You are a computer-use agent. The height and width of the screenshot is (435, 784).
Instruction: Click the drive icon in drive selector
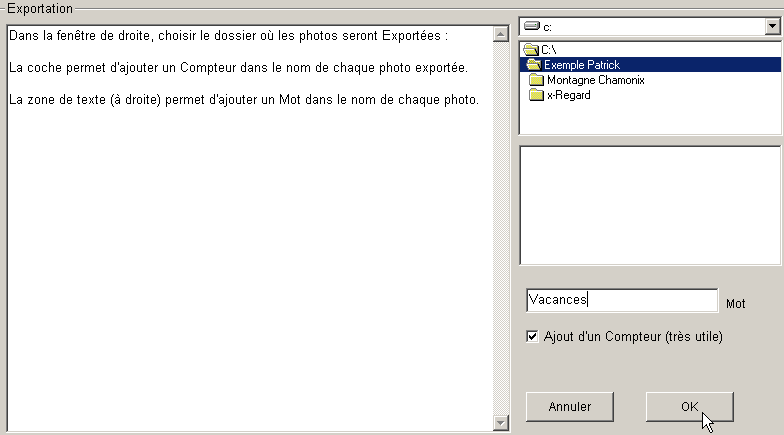(x=531, y=26)
